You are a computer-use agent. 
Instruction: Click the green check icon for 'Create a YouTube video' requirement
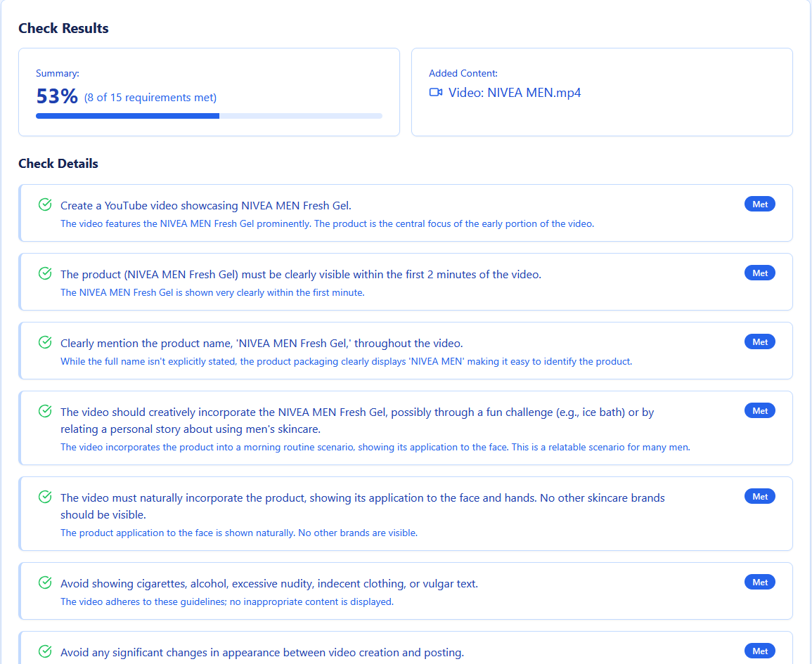point(45,204)
